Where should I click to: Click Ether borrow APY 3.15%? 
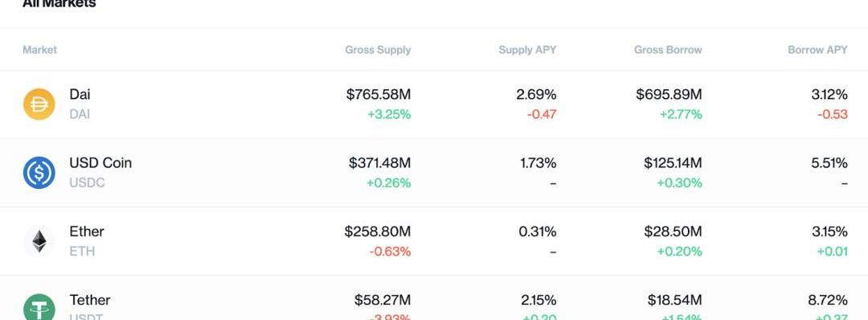(x=829, y=232)
